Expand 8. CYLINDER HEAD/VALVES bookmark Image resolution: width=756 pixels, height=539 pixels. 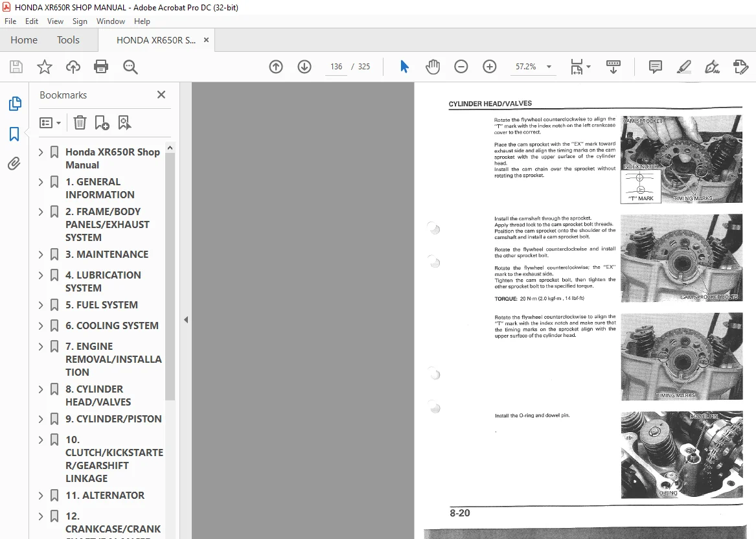pos(41,389)
